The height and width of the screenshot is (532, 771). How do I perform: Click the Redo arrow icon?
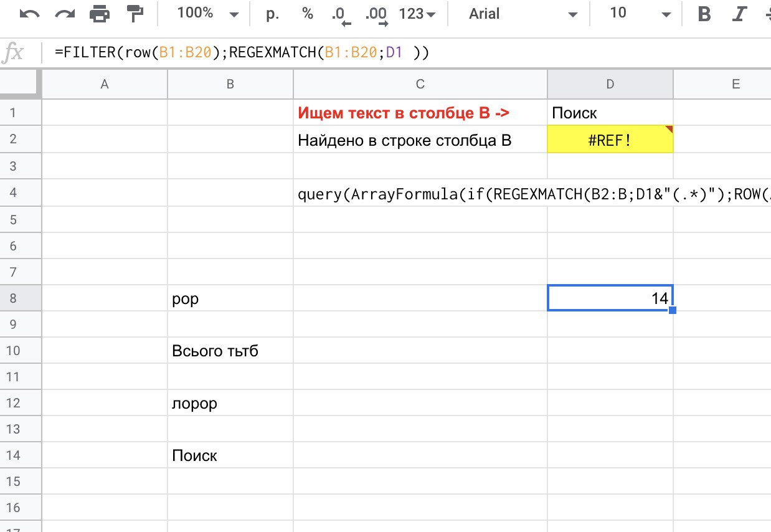[x=63, y=14]
